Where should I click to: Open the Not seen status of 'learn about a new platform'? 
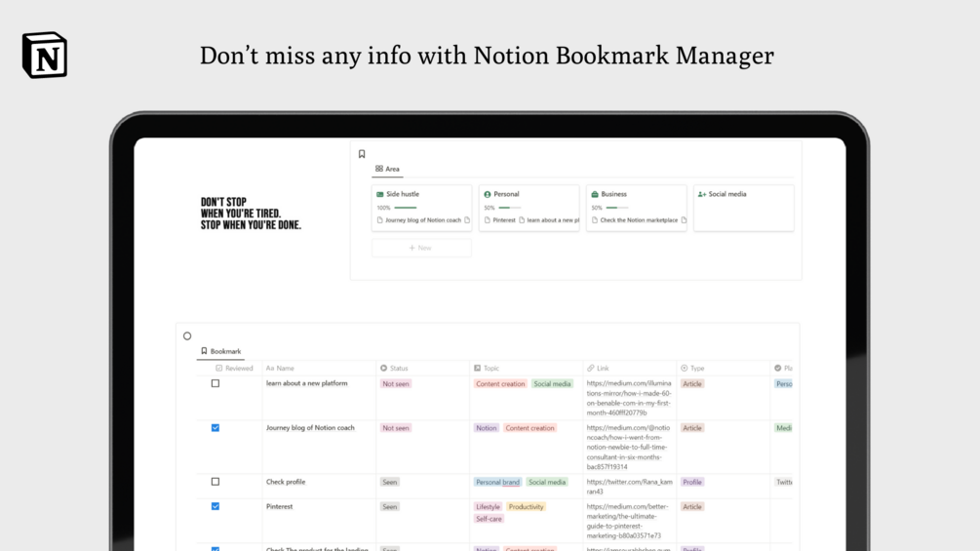396,383
